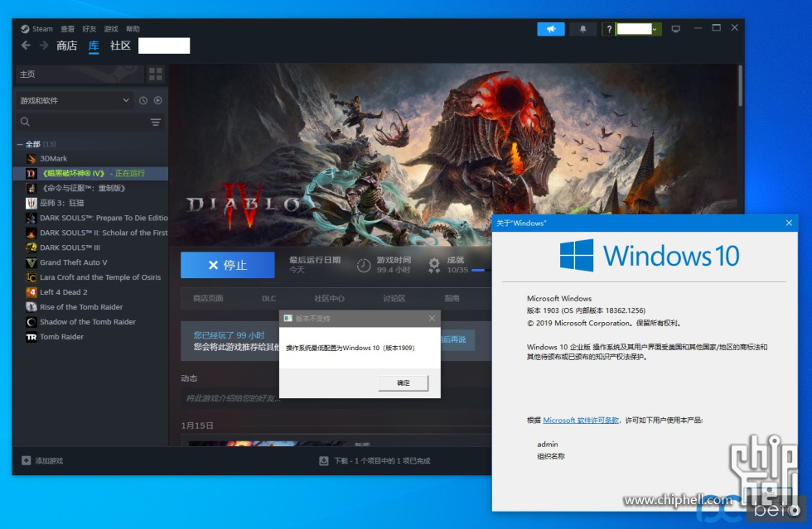This screenshot has height=529, width=812.
Task: Click the Lara Croft Temple of Osiris icon
Action: [x=31, y=277]
